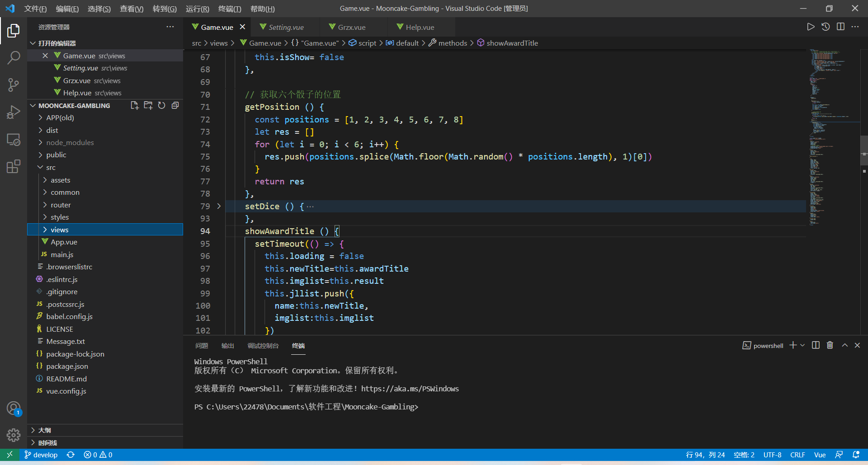This screenshot has width=868, height=465.
Task: Click the develop branch in status bar
Action: tap(41, 455)
